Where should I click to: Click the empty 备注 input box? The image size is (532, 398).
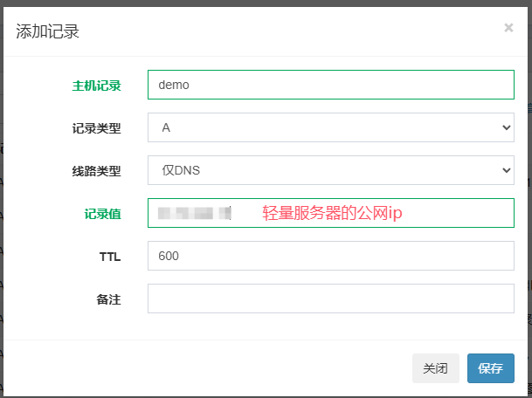pyautogui.click(x=330, y=298)
